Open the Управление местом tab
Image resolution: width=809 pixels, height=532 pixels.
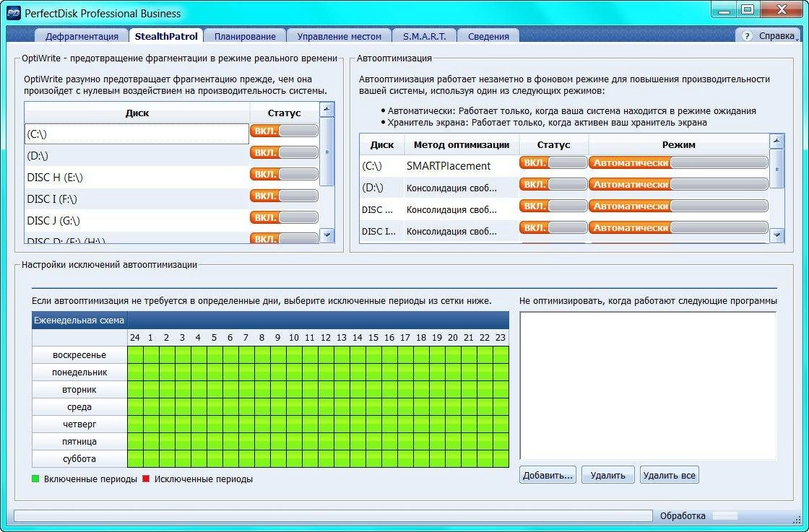339,36
